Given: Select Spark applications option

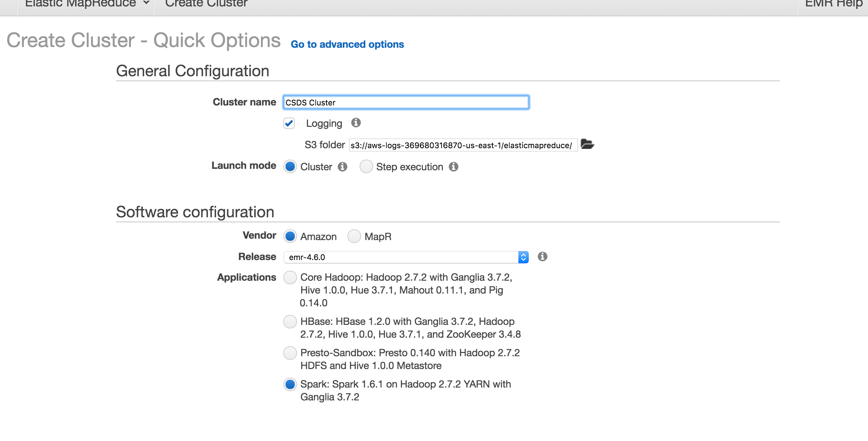Looking at the screenshot, I should pyautogui.click(x=290, y=384).
